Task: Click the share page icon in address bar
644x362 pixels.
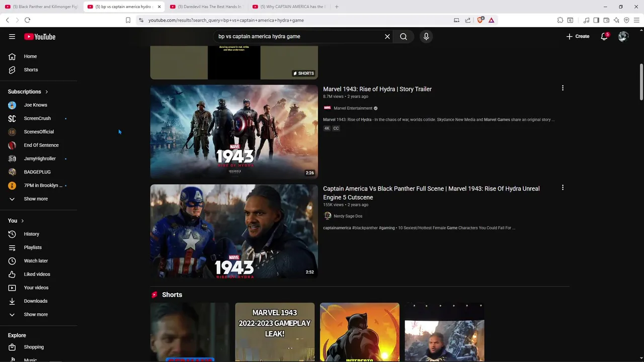Action: pyautogui.click(x=468, y=20)
